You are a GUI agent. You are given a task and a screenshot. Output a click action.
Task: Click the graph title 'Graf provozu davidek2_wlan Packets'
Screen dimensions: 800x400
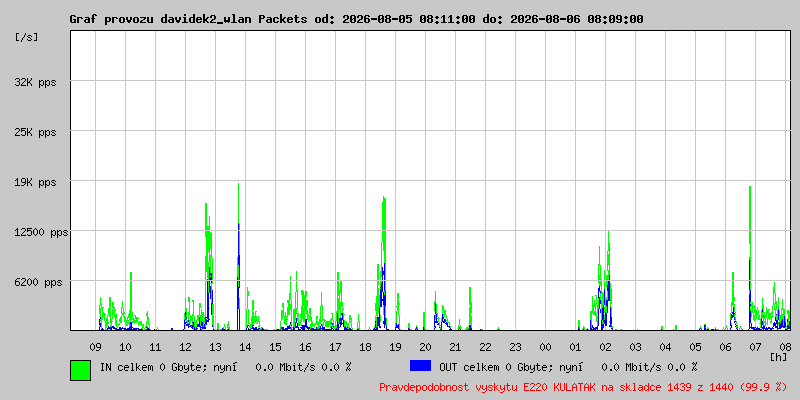(x=188, y=19)
